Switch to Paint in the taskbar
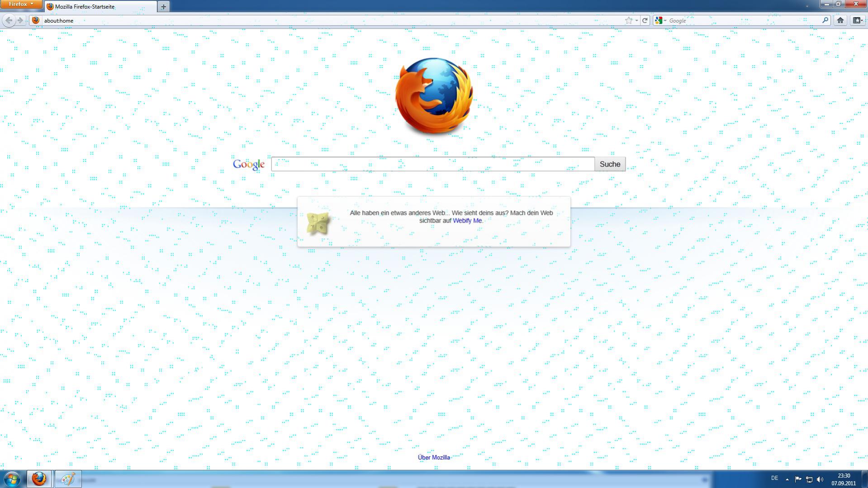The height and width of the screenshot is (488, 868). click(x=68, y=479)
